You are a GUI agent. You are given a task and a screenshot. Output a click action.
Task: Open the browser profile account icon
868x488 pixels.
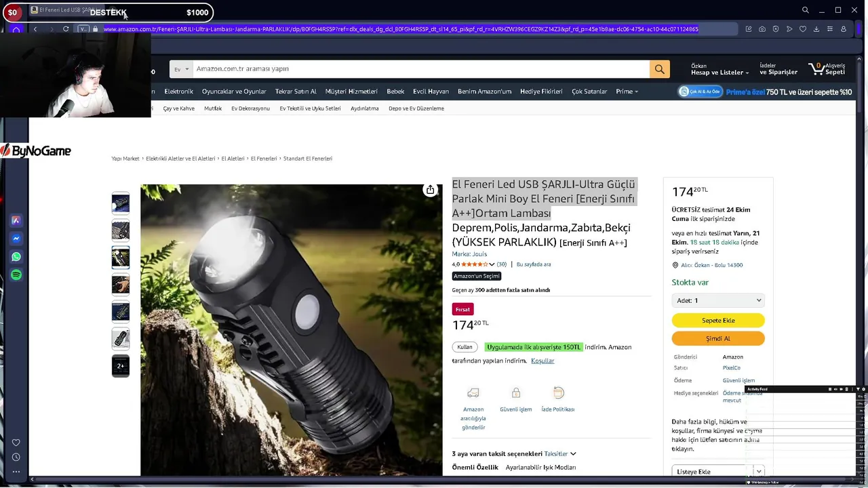point(844,29)
